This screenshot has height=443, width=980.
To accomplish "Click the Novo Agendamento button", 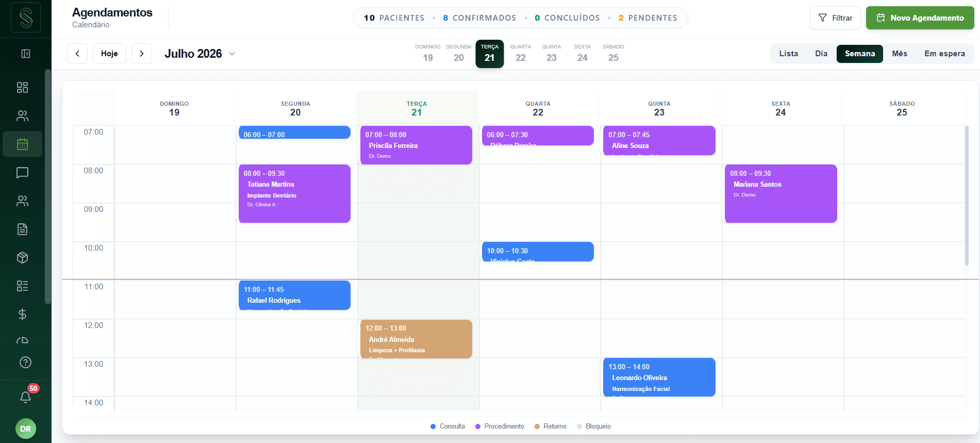I will pyautogui.click(x=920, y=18).
